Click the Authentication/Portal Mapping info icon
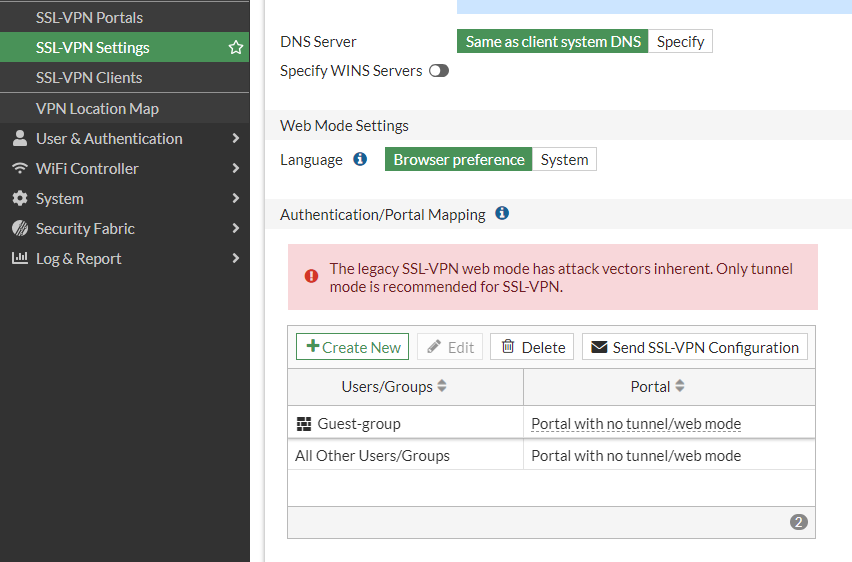The height and width of the screenshot is (562, 852). point(502,214)
